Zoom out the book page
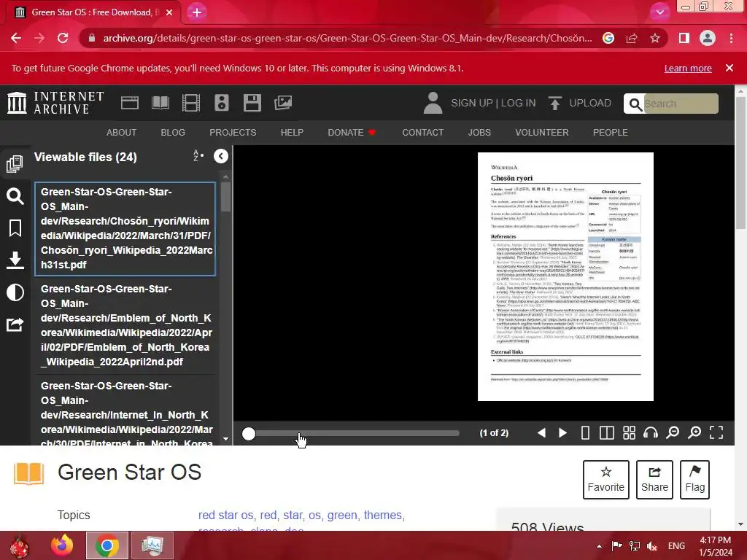 [x=672, y=433]
